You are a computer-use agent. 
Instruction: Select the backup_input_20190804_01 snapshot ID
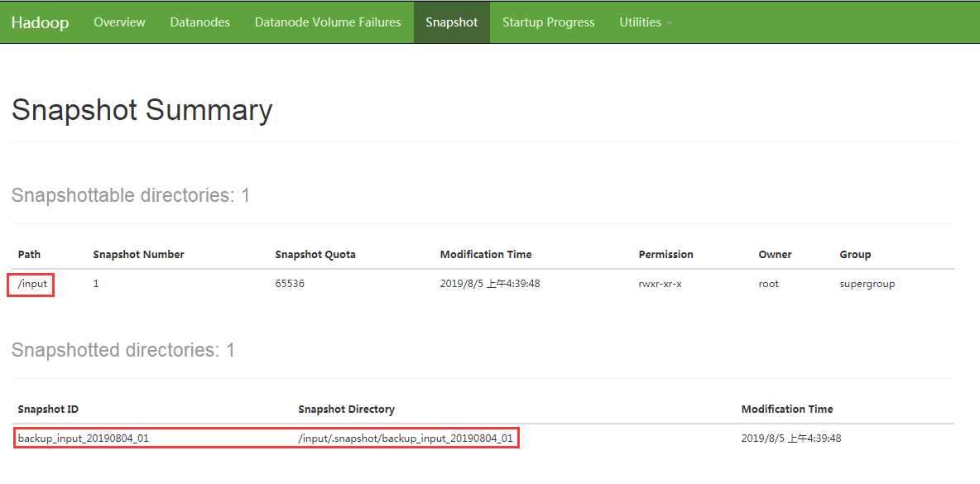pyautogui.click(x=83, y=438)
